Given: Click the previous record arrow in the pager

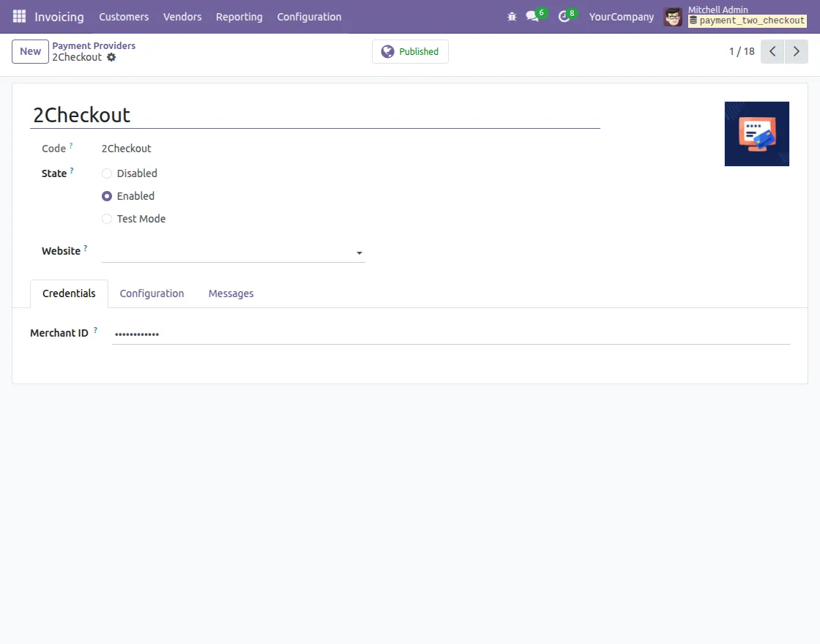Looking at the screenshot, I should click(772, 51).
